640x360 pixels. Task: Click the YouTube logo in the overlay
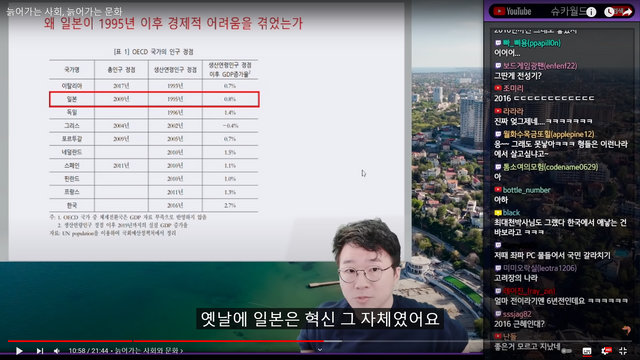tap(513, 11)
